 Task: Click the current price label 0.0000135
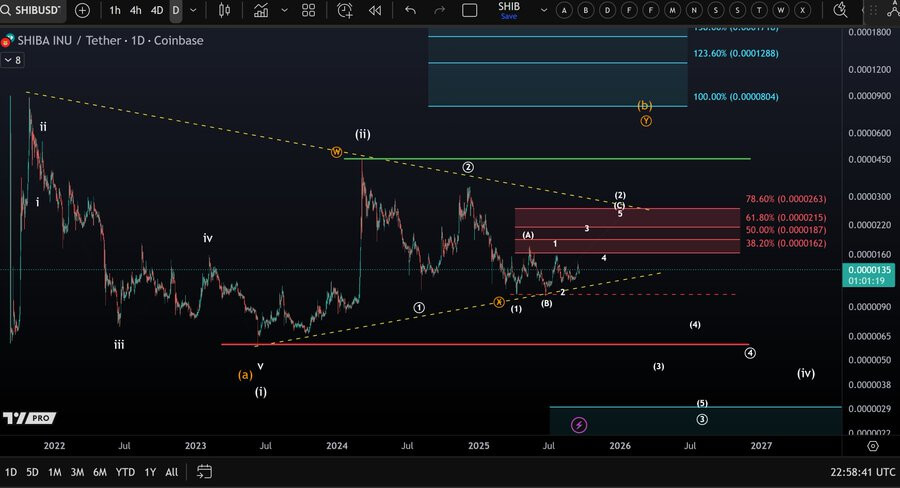click(x=870, y=275)
